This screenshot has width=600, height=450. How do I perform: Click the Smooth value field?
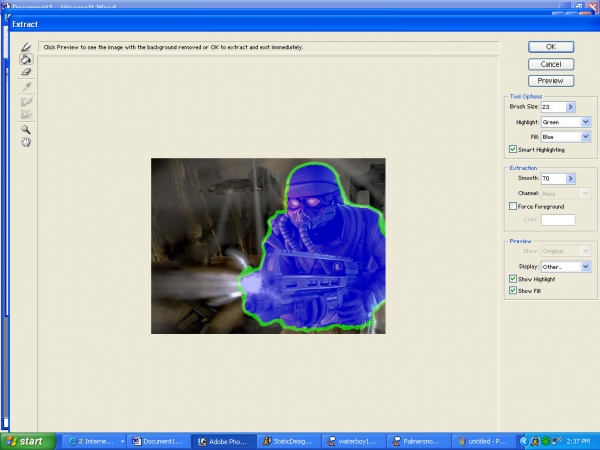[x=553, y=178]
